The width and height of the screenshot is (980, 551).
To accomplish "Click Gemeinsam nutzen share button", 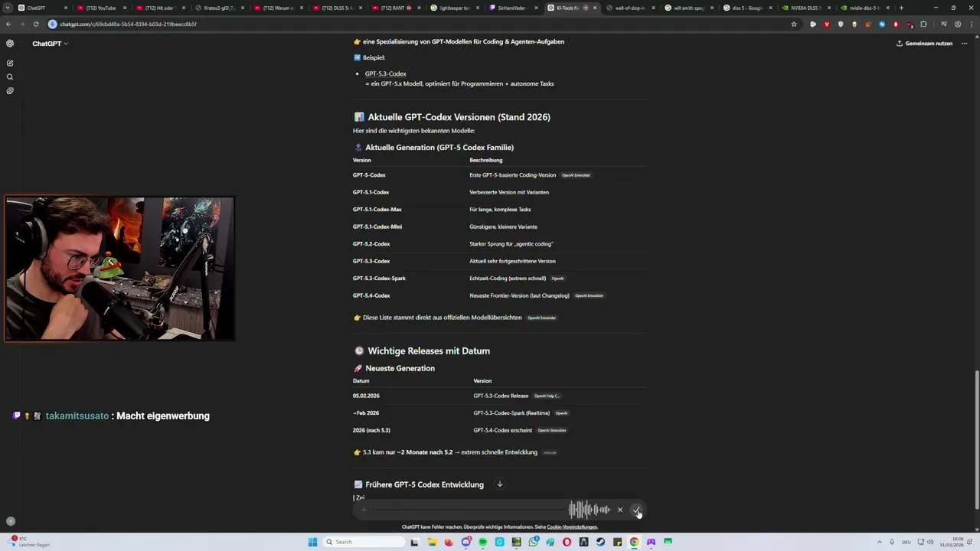I will [x=924, y=44].
